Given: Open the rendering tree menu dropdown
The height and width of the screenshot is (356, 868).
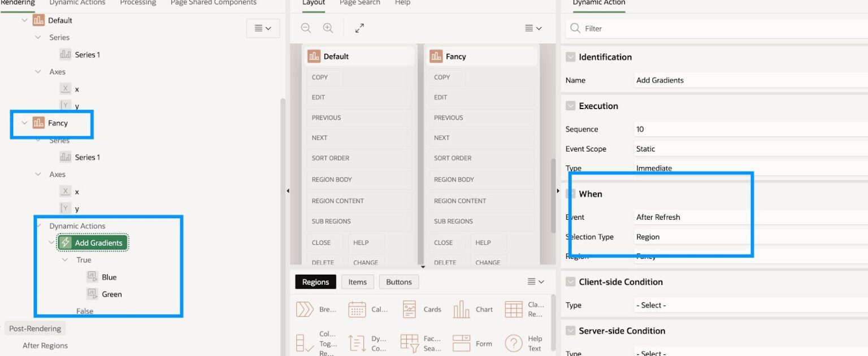Looking at the screenshot, I should 263,28.
